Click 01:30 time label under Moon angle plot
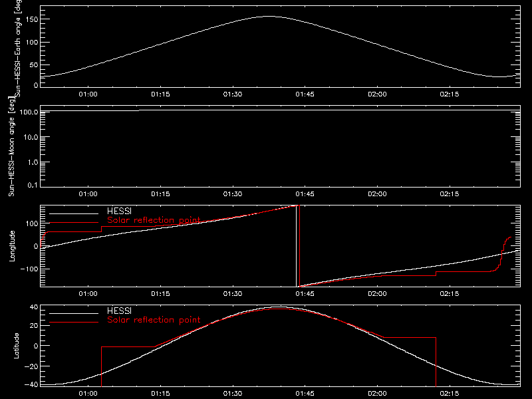532x399 pixels. pos(233,194)
